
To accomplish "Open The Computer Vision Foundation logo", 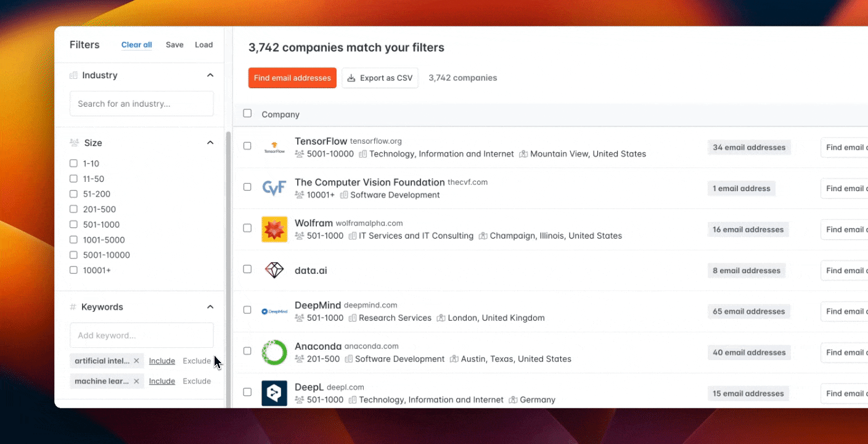I will click(274, 188).
